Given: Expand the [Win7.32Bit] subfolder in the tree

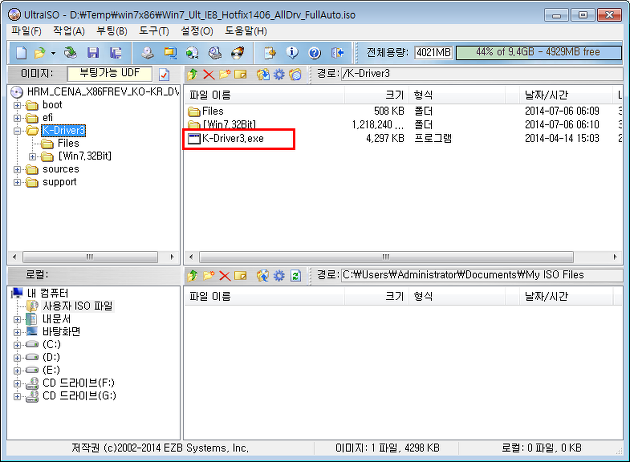Looking at the screenshot, I should tap(33, 156).
